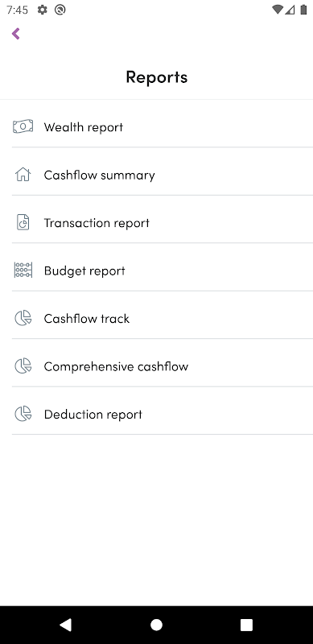Click the Reports page title
Image resolution: width=313 pixels, height=644 pixels.
(156, 77)
